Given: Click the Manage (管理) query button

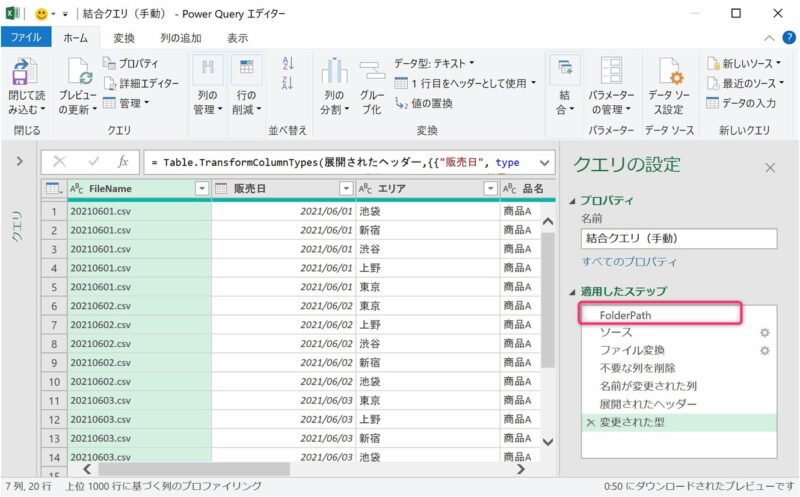Looking at the screenshot, I should [127, 103].
